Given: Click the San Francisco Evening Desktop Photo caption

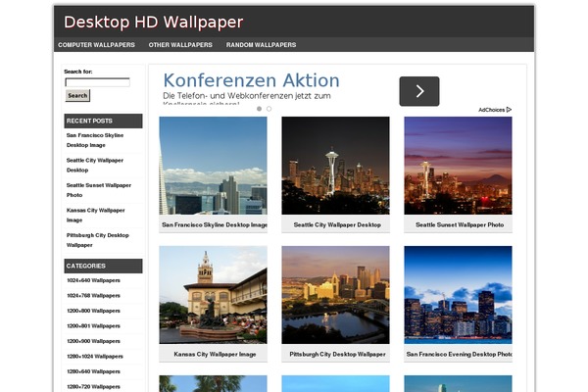Looking at the screenshot, I should [459, 355].
